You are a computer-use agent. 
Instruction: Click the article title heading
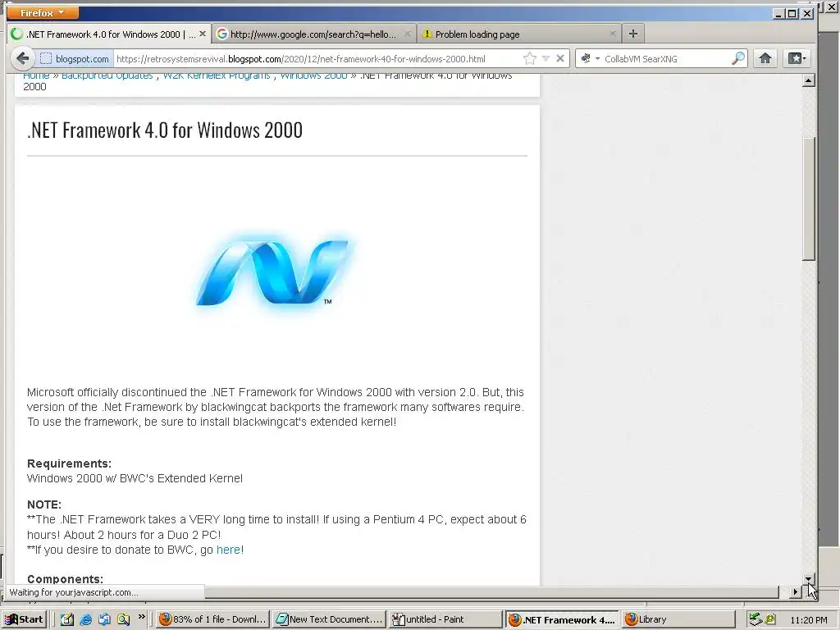[x=165, y=130]
